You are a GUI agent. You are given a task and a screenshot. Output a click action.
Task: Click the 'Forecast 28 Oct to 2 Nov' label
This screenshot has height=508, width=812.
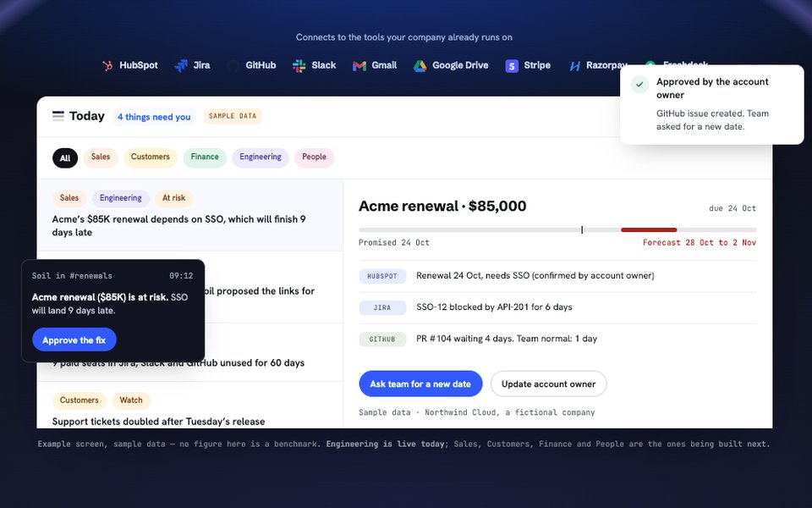coord(700,243)
